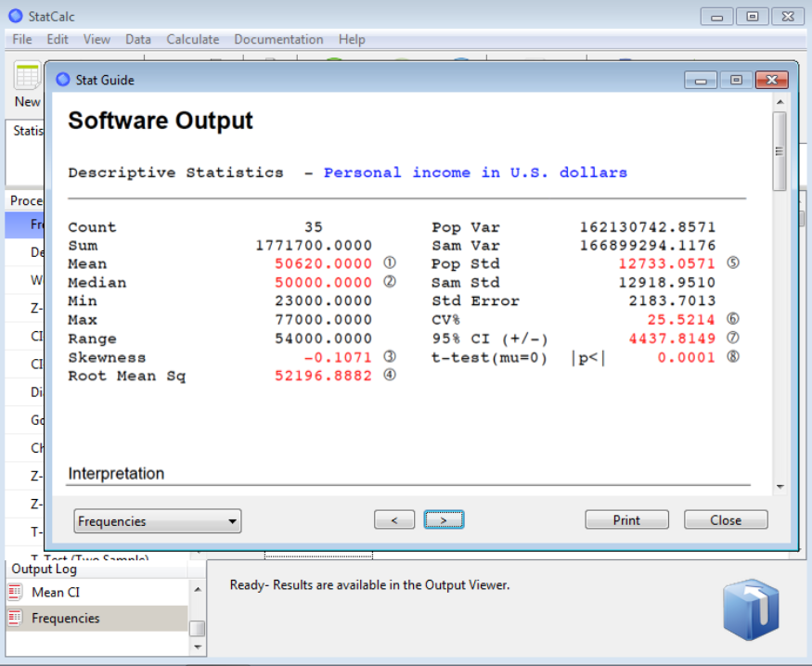Click the blue cube icon in status area
The height and width of the screenshot is (666, 812).
pos(751,609)
